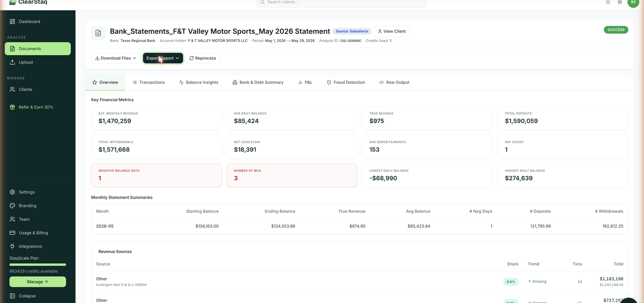Screen dimensions: 644x303
Task: Click the Source: Salesforce badge
Action: click(x=352, y=31)
